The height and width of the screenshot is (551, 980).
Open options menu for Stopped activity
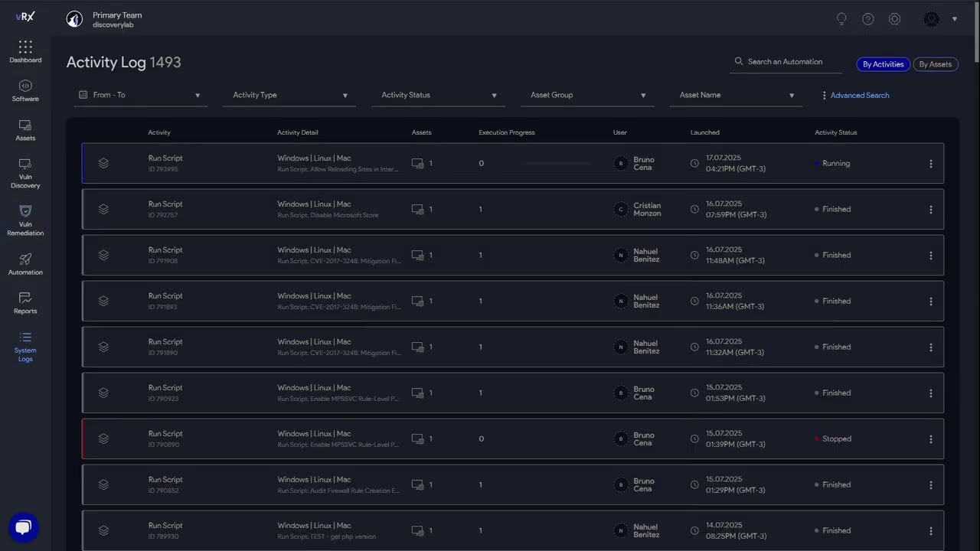coord(931,439)
